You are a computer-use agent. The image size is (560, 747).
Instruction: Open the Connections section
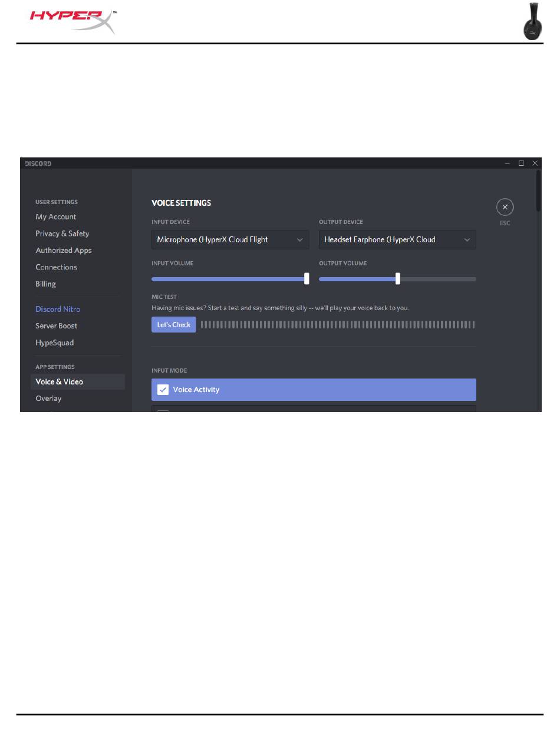coord(57,267)
